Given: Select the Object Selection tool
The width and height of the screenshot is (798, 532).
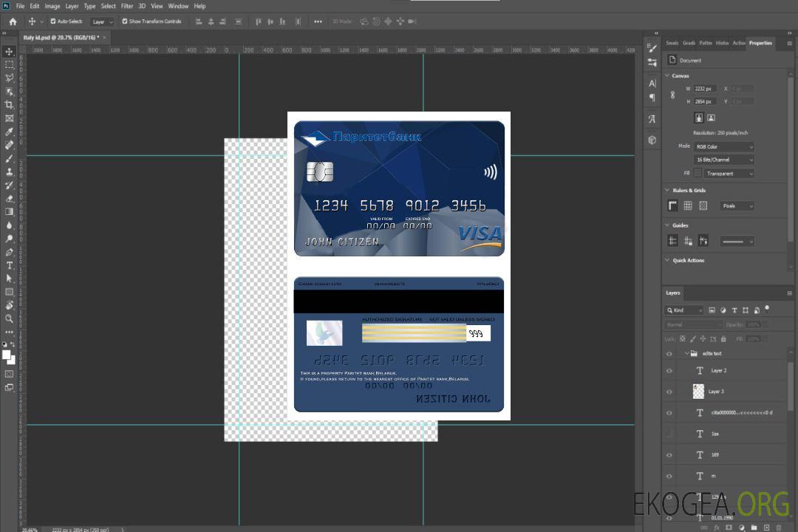Looking at the screenshot, I should pyautogui.click(x=9, y=92).
